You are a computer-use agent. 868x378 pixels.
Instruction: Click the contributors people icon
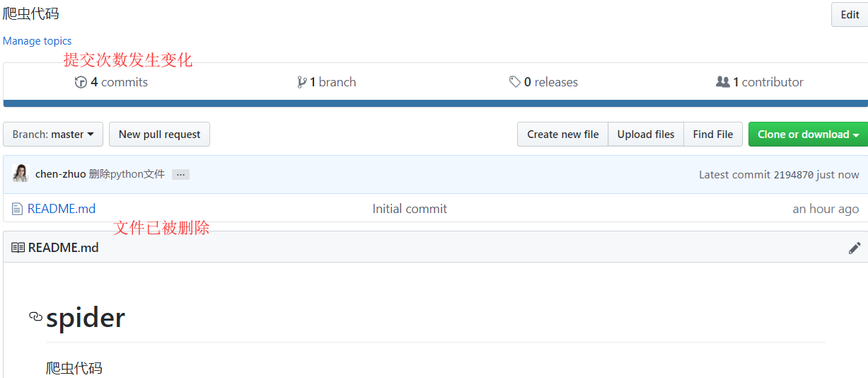pos(722,82)
